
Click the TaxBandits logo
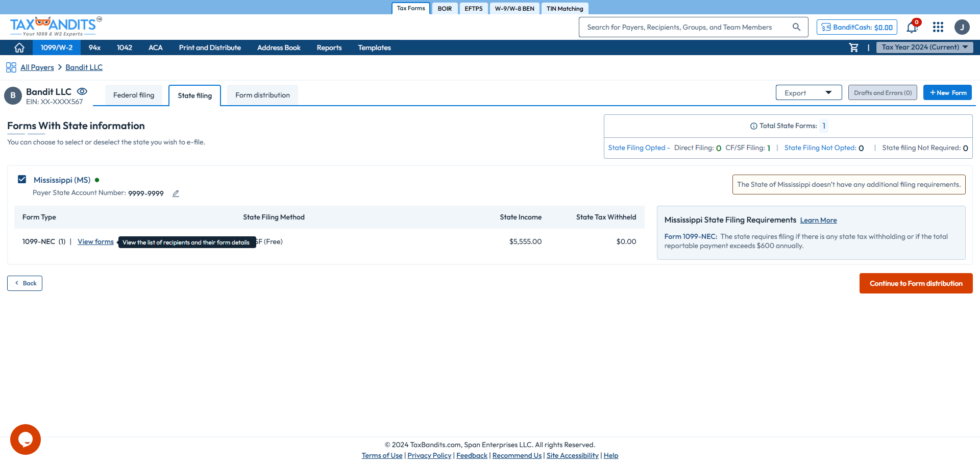tap(56, 27)
